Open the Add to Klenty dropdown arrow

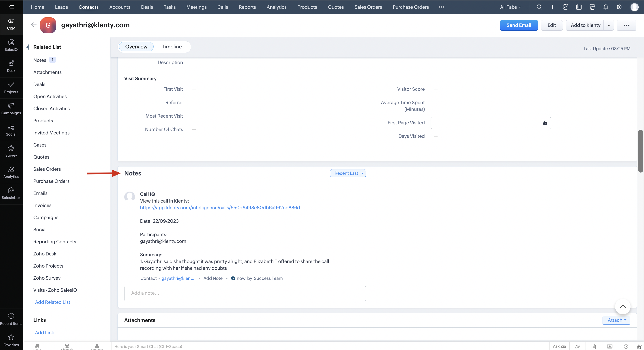609,25
